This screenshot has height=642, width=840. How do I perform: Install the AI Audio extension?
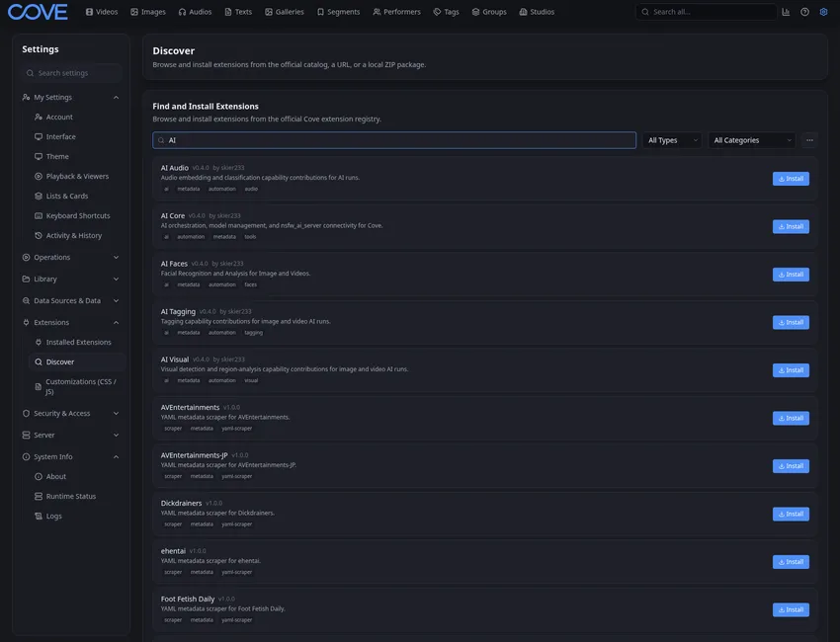click(791, 179)
